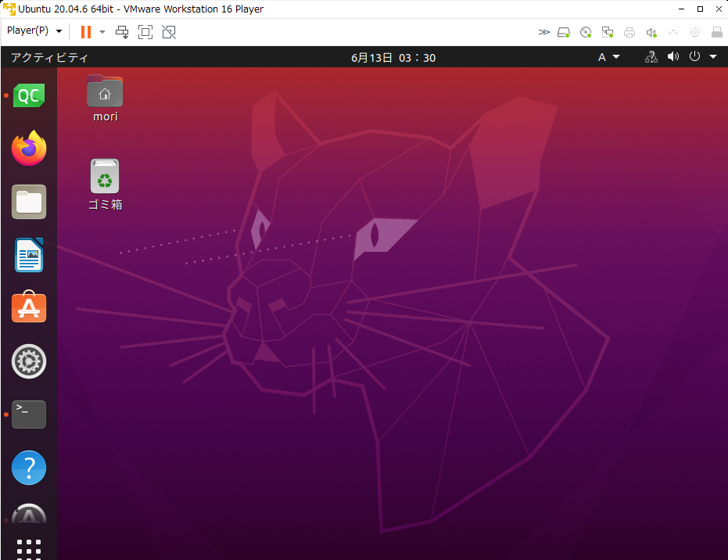Click the sound card device icon

point(651,32)
